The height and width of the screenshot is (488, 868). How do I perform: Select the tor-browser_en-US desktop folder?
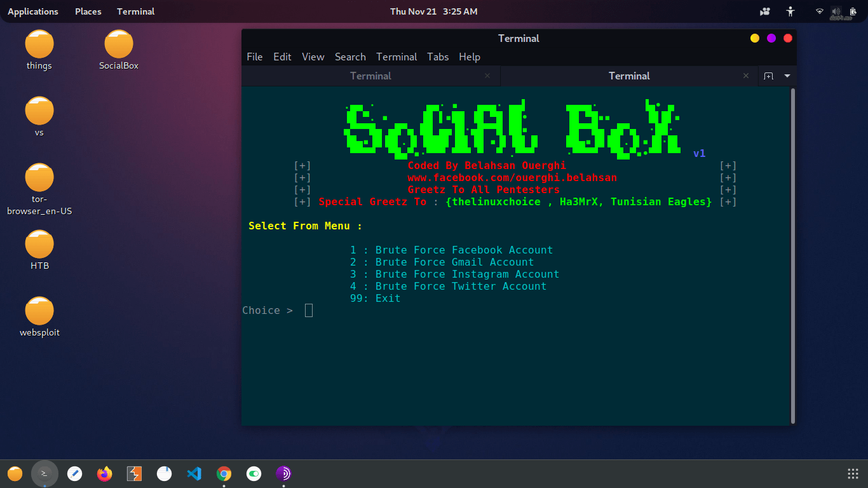(39, 189)
